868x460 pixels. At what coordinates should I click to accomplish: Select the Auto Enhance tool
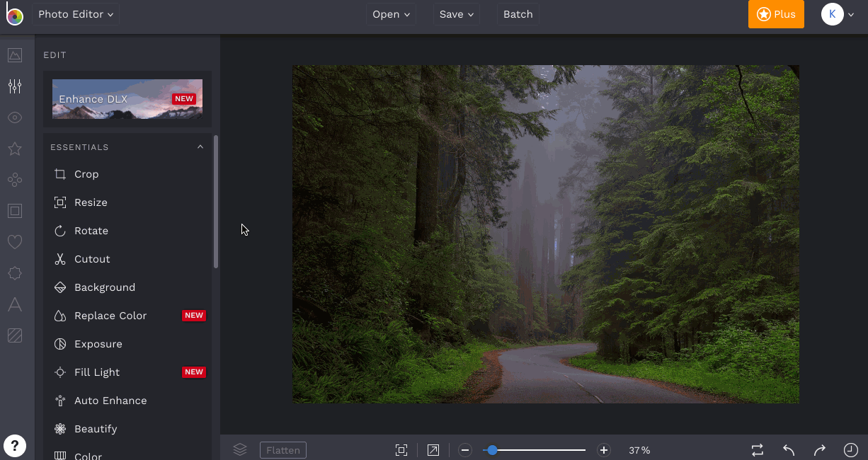pos(127,401)
